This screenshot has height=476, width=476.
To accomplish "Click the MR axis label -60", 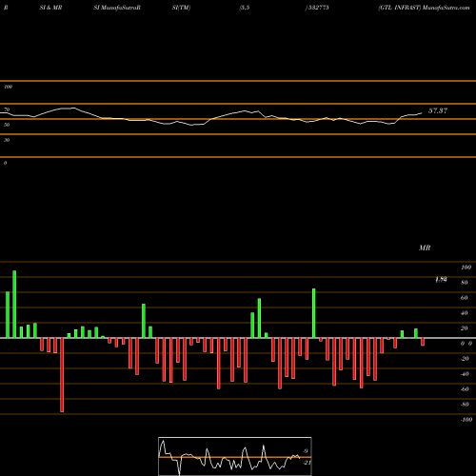I will pos(465,389).
